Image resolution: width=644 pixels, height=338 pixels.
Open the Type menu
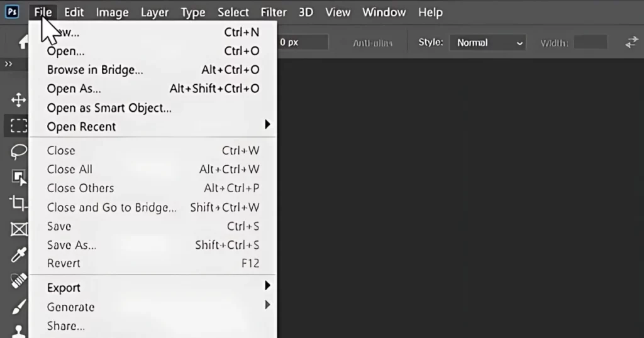(193, 13)
